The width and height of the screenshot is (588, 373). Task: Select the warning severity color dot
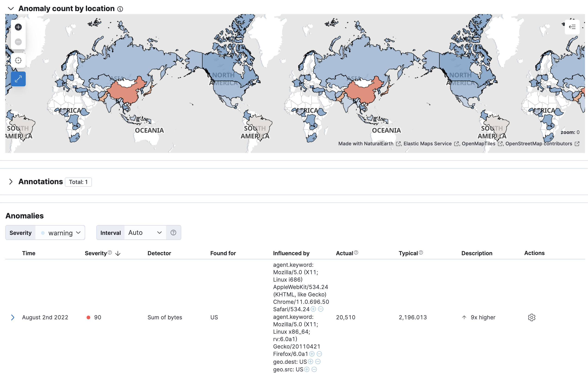pos(44,233)
